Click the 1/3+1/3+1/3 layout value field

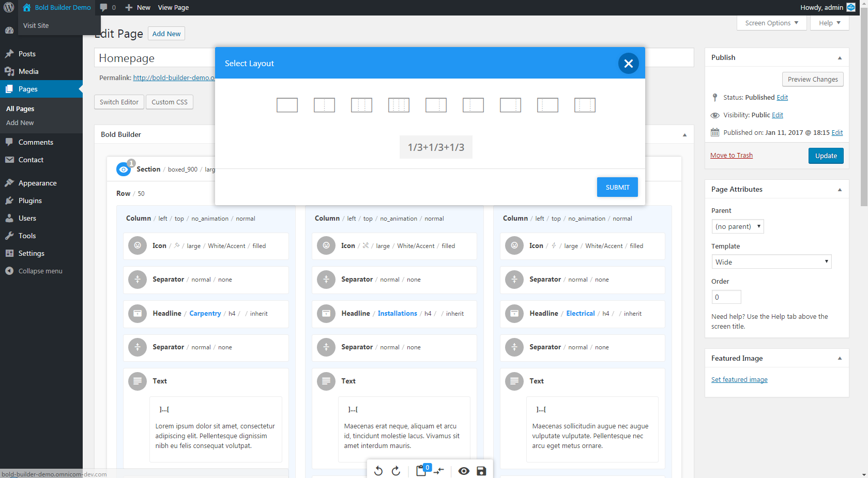coord(436,147)
